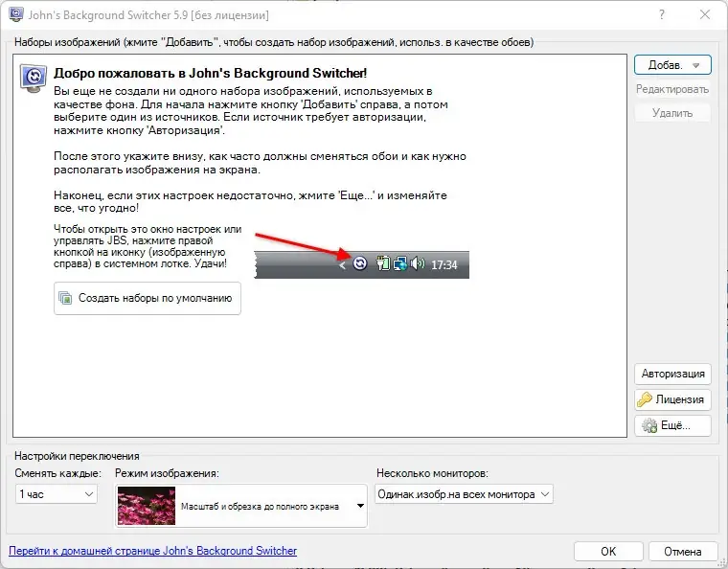Expand the Несколько мониторов combo box
Image resolution: width=728 pixels, height=569 pixels.
tap(464, 494)
